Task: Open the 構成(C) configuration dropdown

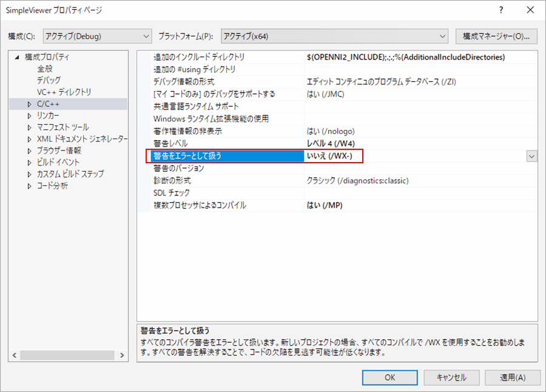Action: coord(97,36)
